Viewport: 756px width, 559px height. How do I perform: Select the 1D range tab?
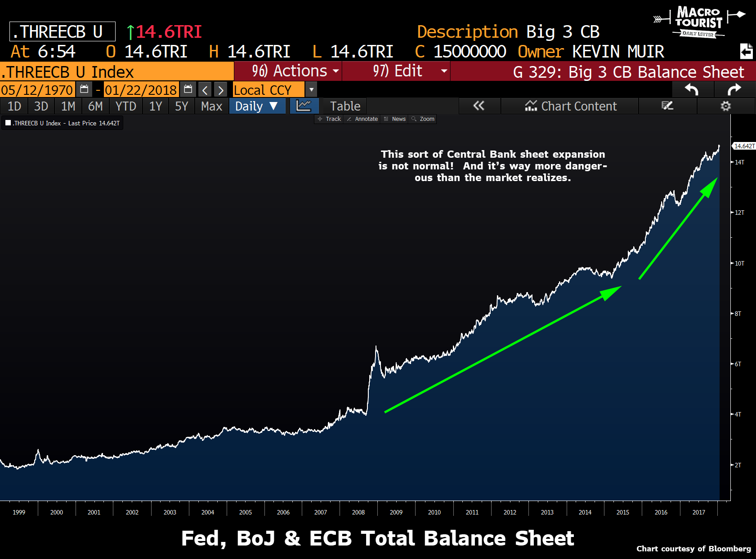tap(14, 106)
